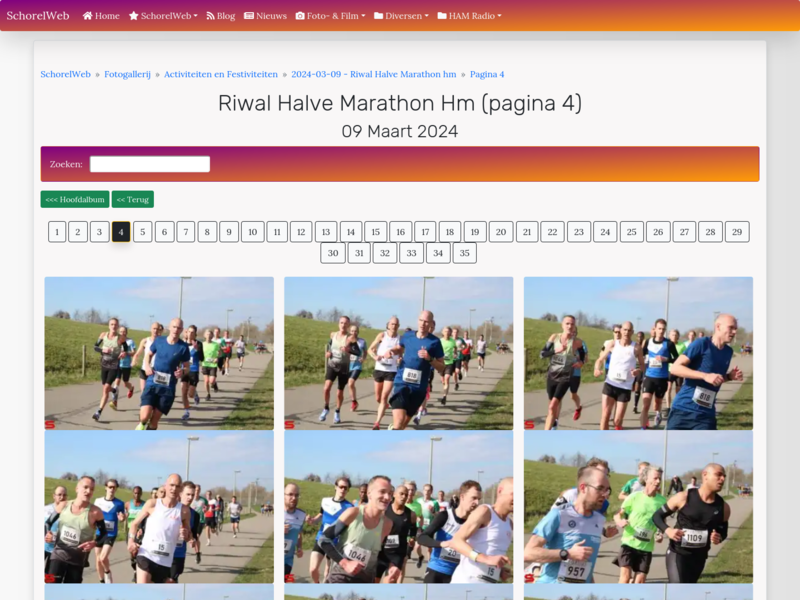The width and height of the screenshot is (800, 600).
Task: Jump to gallery page 9
Action: click(x=229, y=232)
